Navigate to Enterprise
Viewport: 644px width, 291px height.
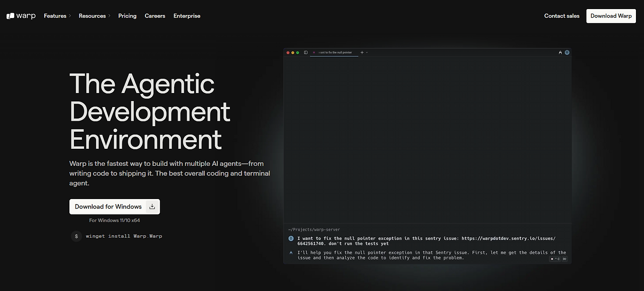point(187,16)
